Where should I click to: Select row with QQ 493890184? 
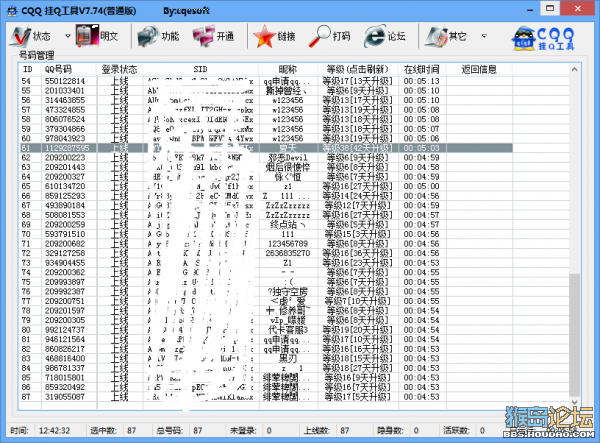tap(266, 205)
